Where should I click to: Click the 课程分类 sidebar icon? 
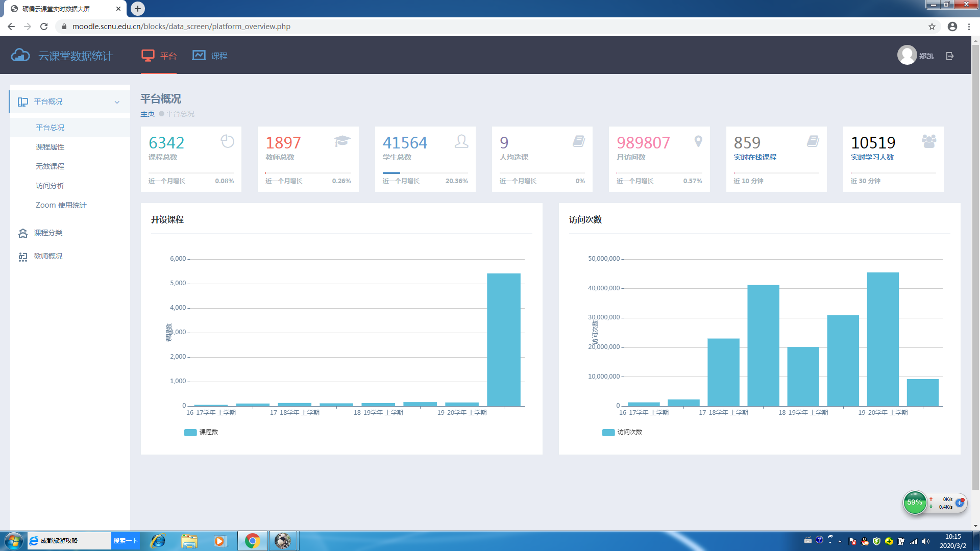coord(23,233)
